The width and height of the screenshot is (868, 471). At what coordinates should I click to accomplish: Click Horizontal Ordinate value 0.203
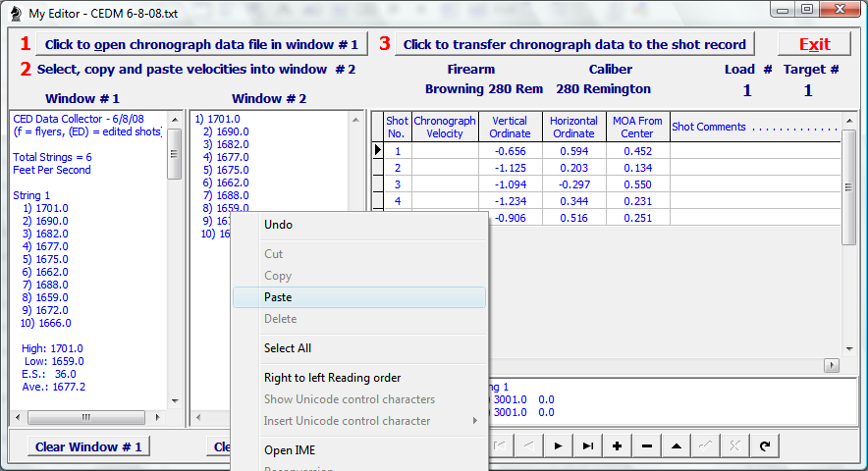pos(574,168)
